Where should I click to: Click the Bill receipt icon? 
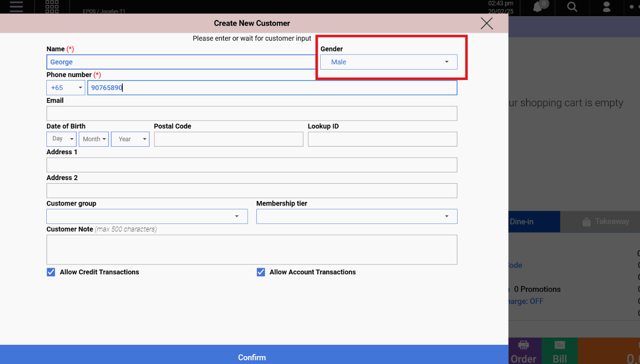(559, 345)
